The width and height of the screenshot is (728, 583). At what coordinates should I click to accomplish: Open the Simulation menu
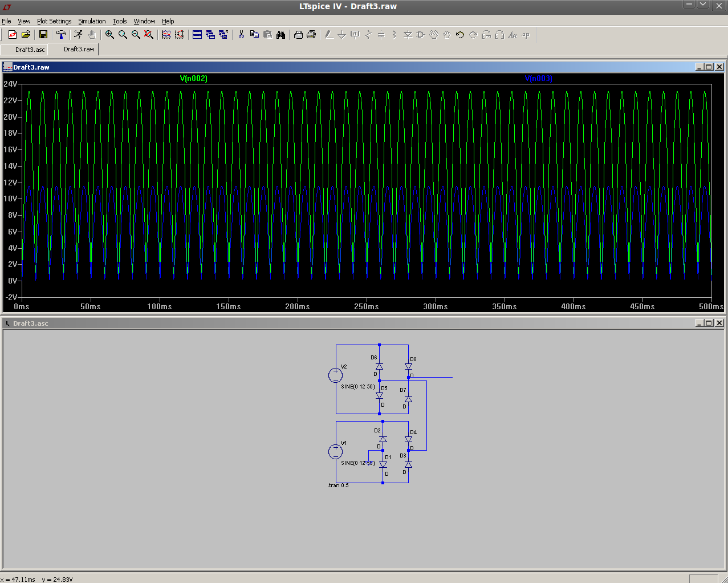92,21
